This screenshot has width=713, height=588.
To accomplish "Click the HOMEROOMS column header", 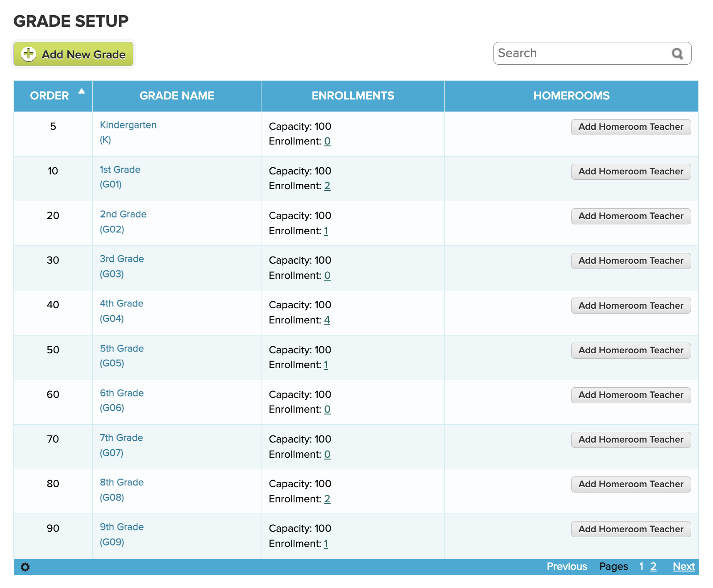I will (x=572, y=95).
